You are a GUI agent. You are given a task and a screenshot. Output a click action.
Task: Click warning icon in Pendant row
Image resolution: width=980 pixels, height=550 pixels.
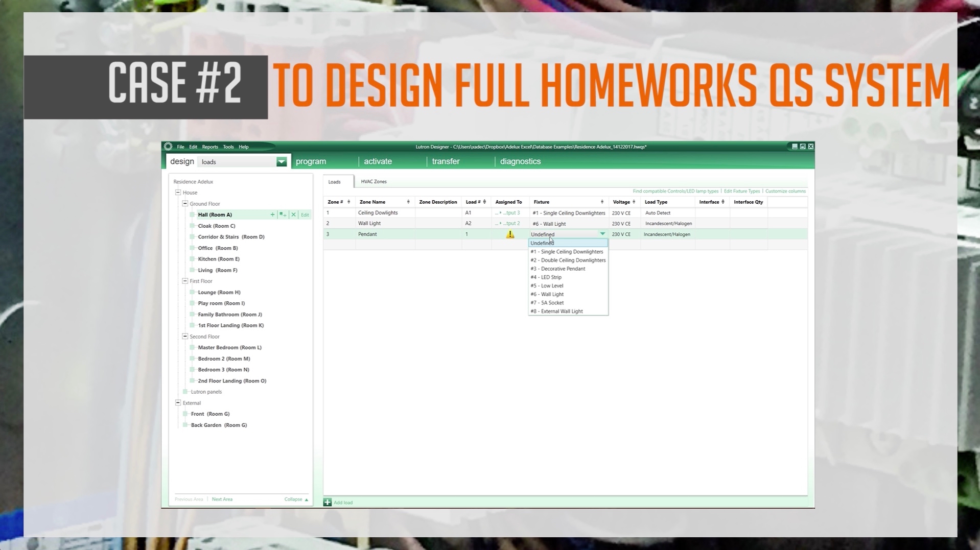point(510,234)
